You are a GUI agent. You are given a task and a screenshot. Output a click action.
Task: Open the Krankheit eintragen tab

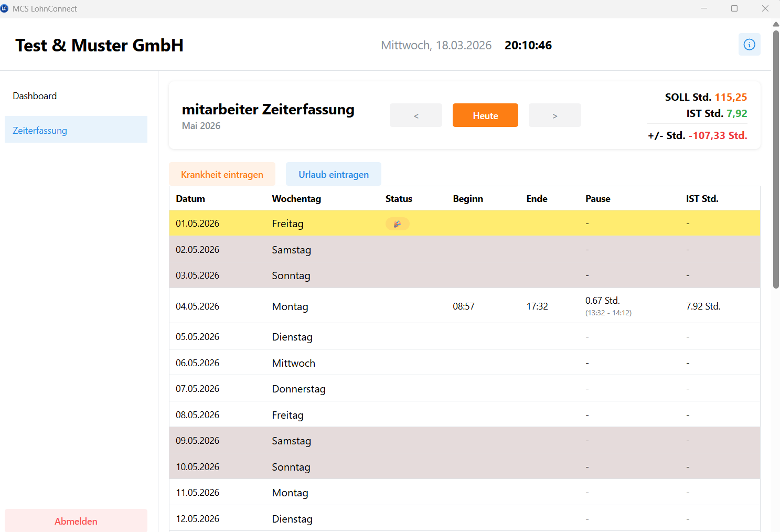(x=222, y=175)
